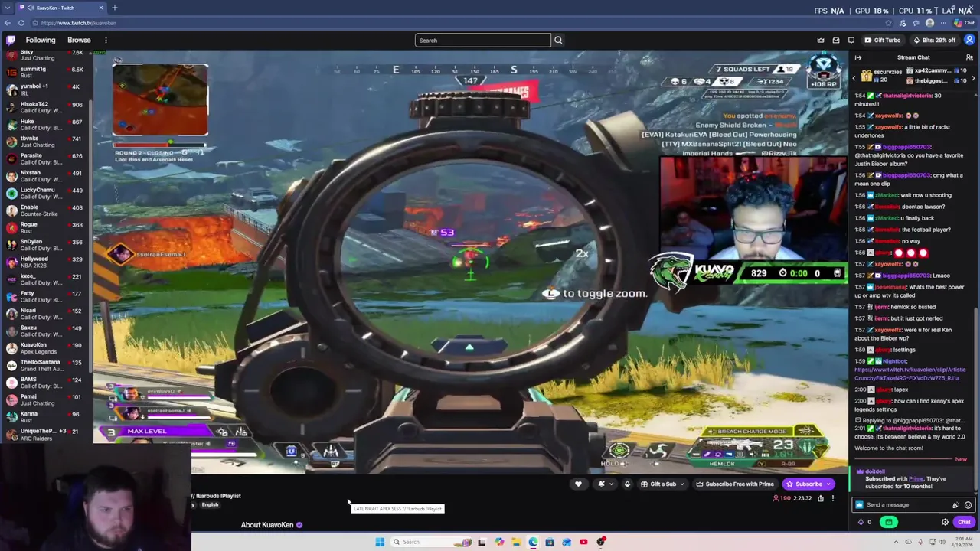Open the Browse tab
Viewport: 980px width, 551px height.
[x=79, y=40]
